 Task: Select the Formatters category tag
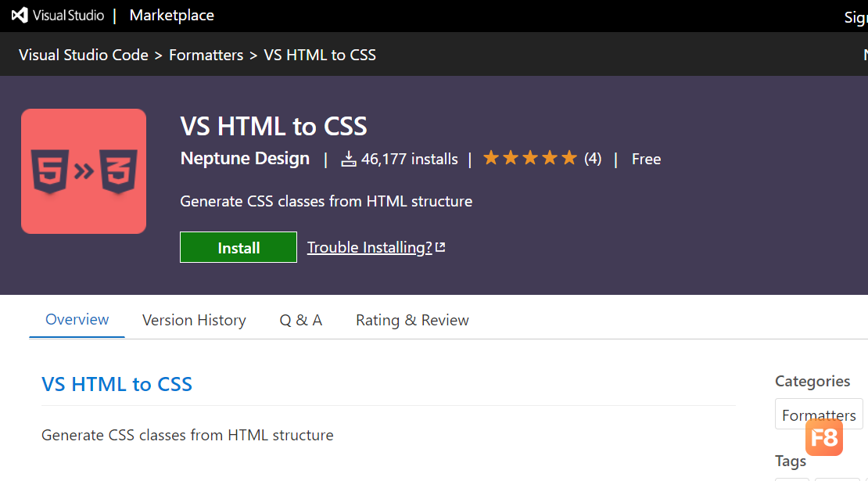point(819,414)
